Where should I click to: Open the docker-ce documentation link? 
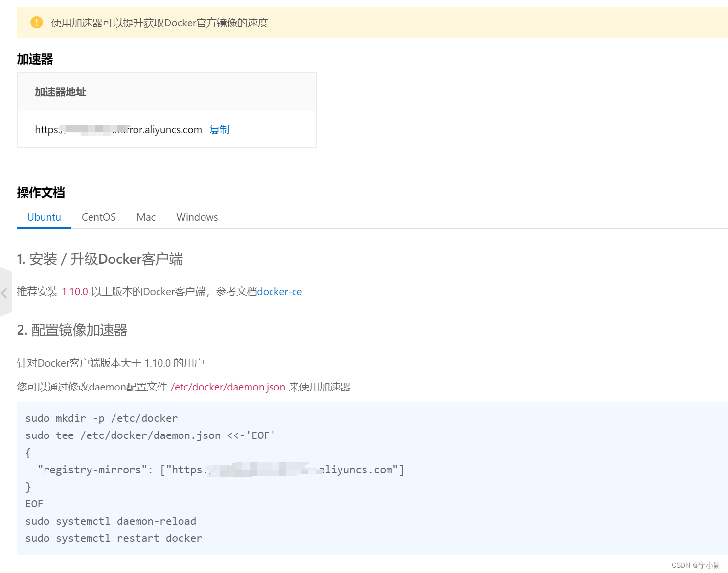pyautogui.click(x=279, y=292)
